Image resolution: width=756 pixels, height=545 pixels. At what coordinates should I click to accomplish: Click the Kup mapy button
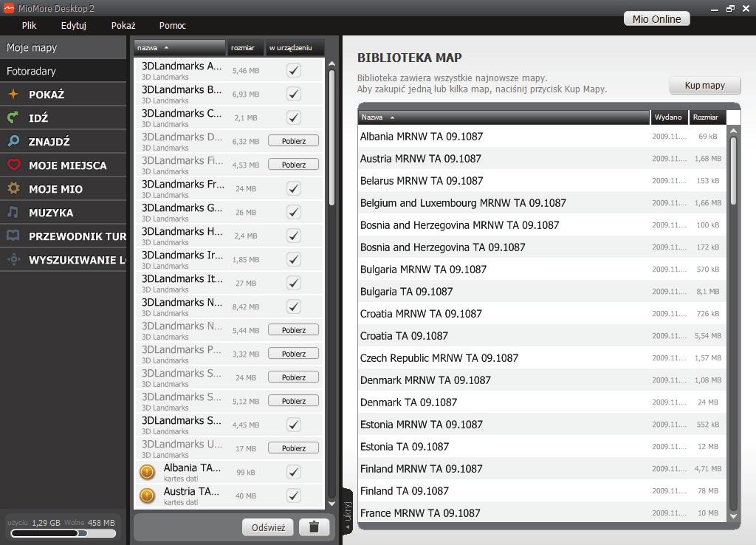tap(704, 86)
